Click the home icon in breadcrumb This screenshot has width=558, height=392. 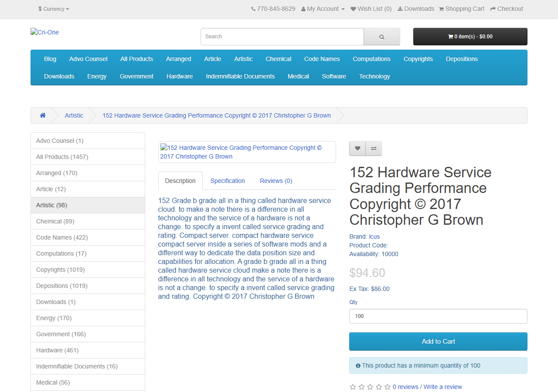[x=43, y=115]
